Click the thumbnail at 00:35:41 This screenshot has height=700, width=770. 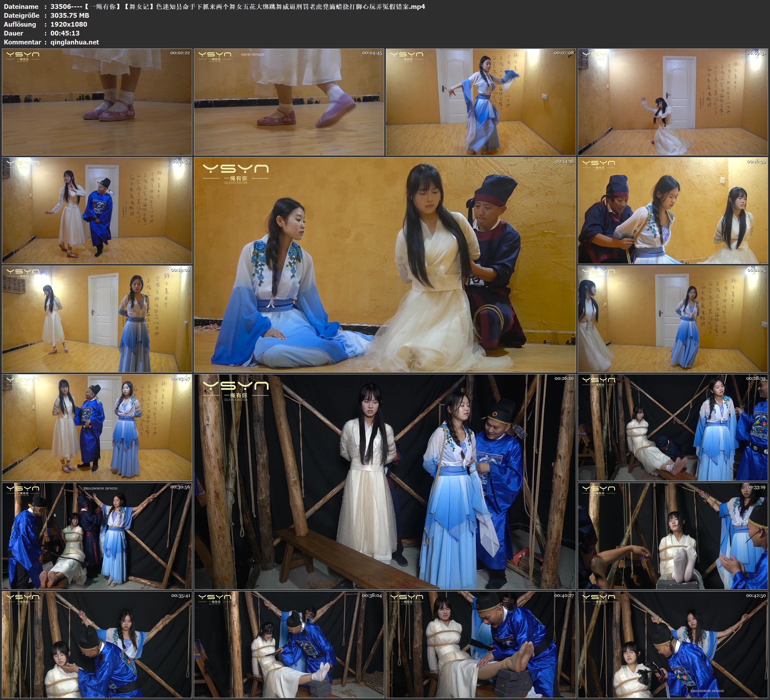click(97, 644)
